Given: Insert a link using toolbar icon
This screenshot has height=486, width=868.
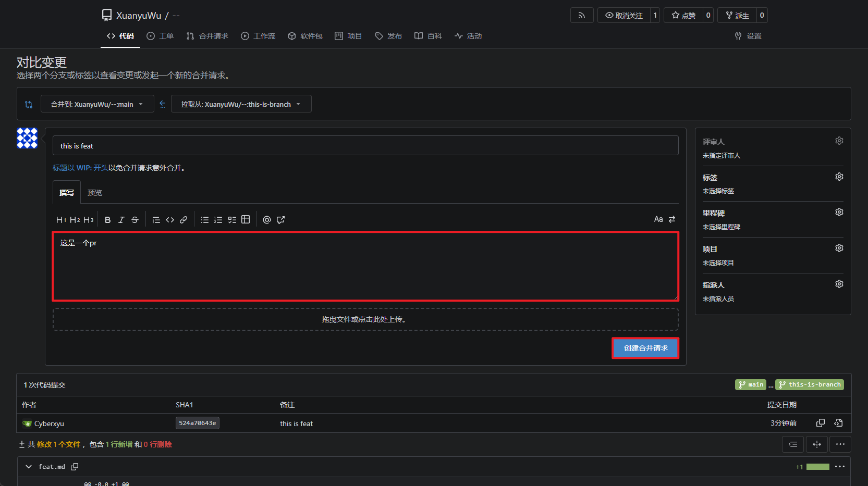Looking at the screenshot, I should (184, 220).
